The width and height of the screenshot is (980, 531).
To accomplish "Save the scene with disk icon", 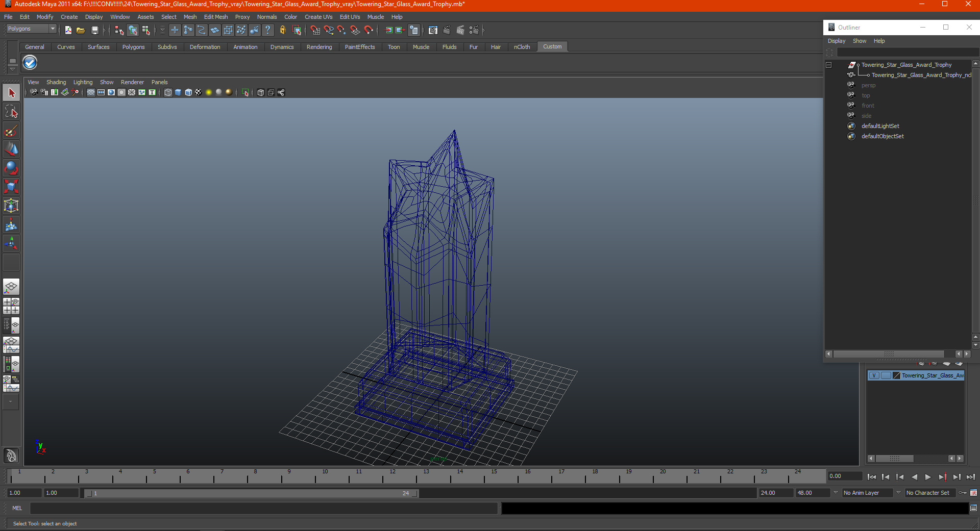I will point(94,30).
